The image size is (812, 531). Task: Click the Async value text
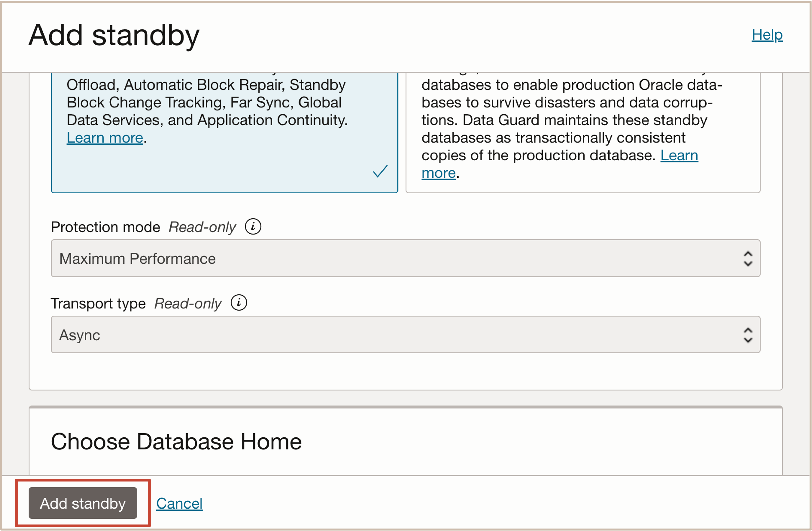point(80,335)
